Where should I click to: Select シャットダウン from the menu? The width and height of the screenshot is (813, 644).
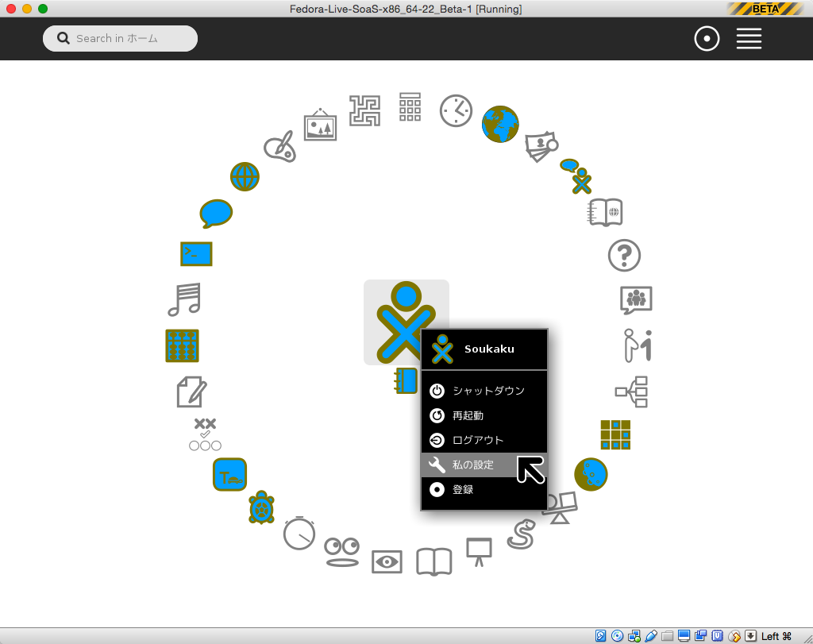[484, 391]
